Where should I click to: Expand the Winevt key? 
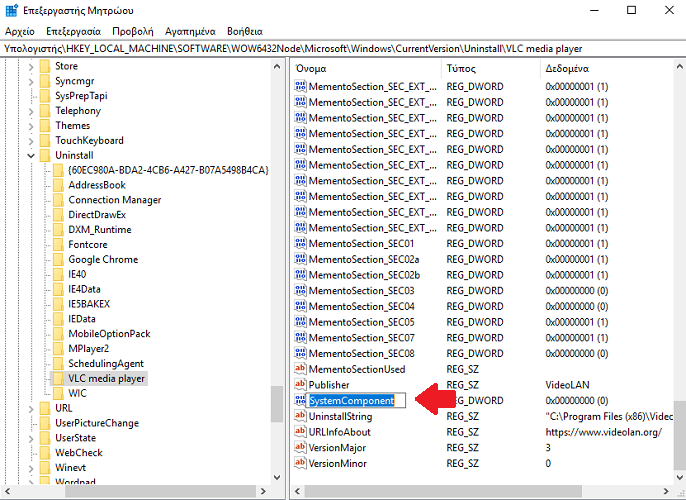(x=31, y=469)
